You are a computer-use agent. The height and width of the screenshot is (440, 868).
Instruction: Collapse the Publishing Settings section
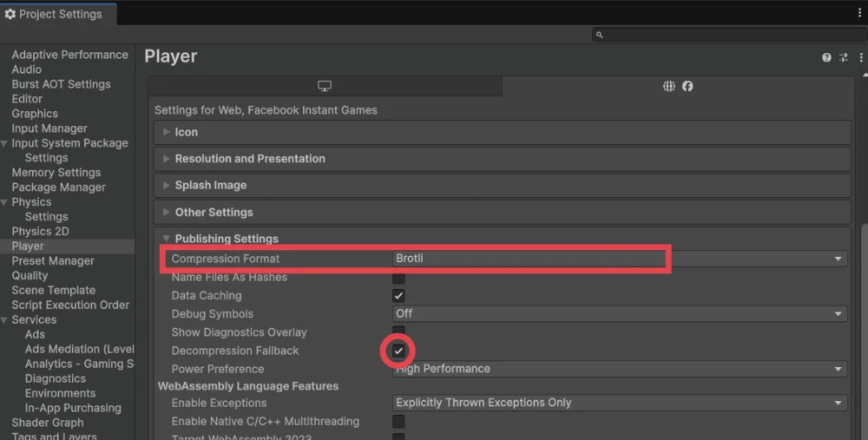click(x=226, y=239)
